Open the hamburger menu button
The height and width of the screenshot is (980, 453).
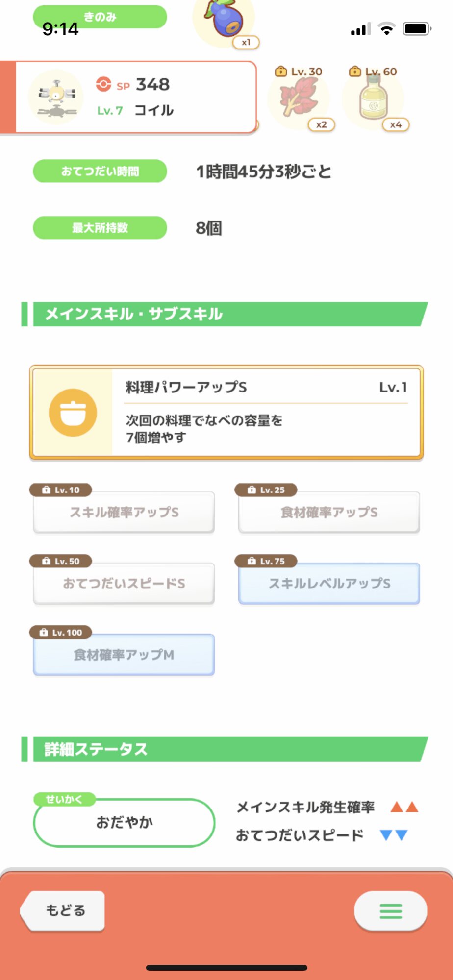coord(390,911)
